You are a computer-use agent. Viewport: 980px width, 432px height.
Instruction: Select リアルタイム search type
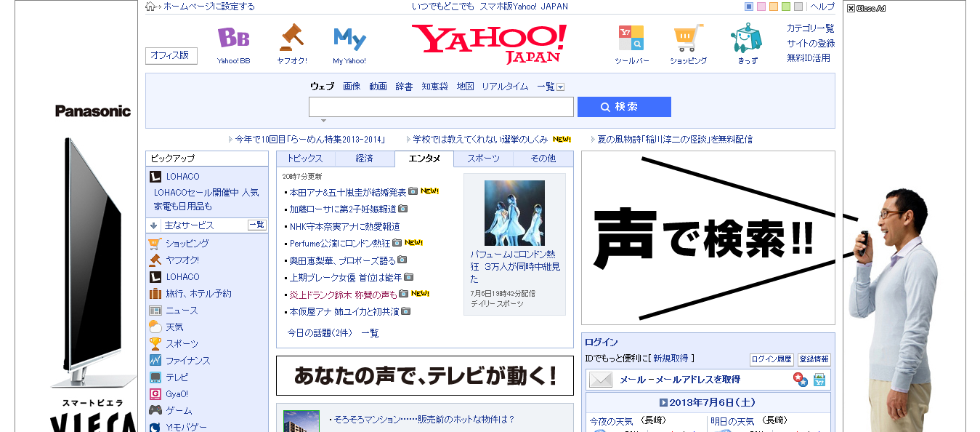[505, 87]
